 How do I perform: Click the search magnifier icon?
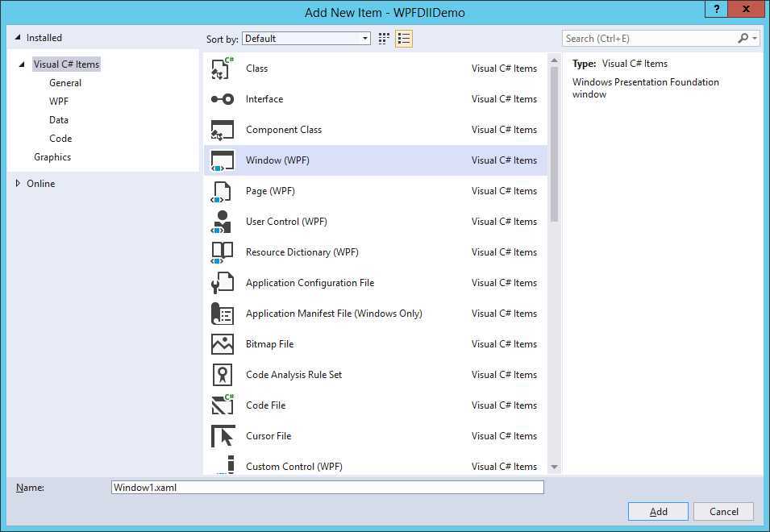coord(743,38)
